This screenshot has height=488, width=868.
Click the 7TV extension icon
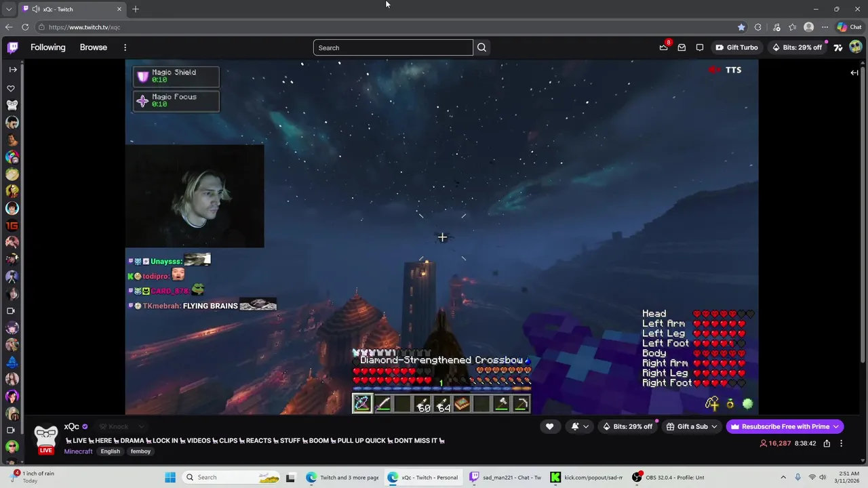tap(838, 47)
